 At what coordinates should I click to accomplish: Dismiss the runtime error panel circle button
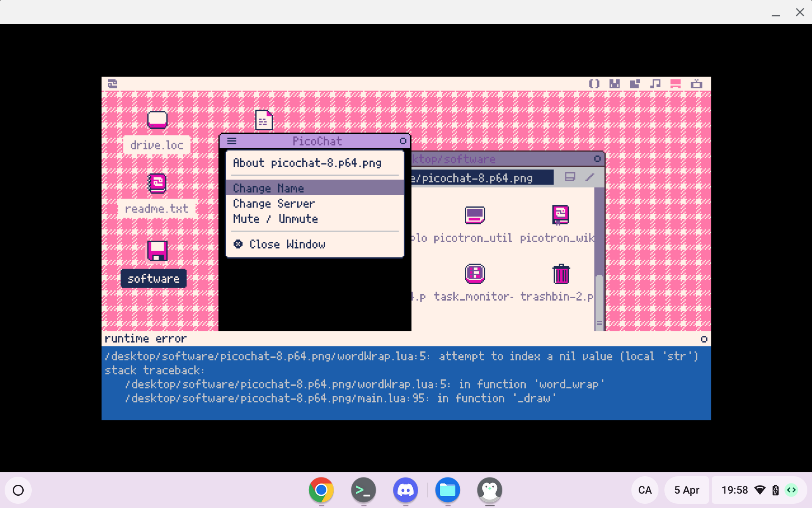click(704, 339)
